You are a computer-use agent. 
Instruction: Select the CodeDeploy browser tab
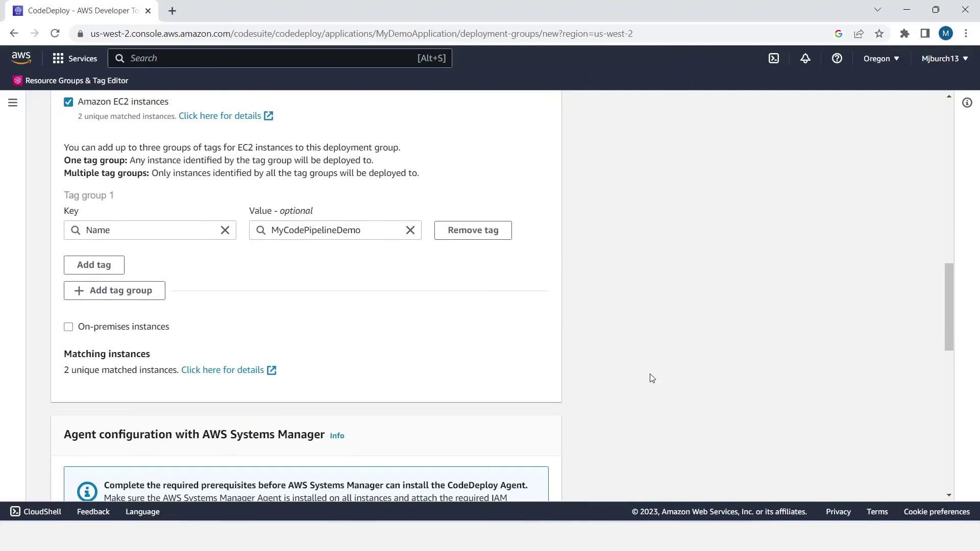tap(82, 11)
